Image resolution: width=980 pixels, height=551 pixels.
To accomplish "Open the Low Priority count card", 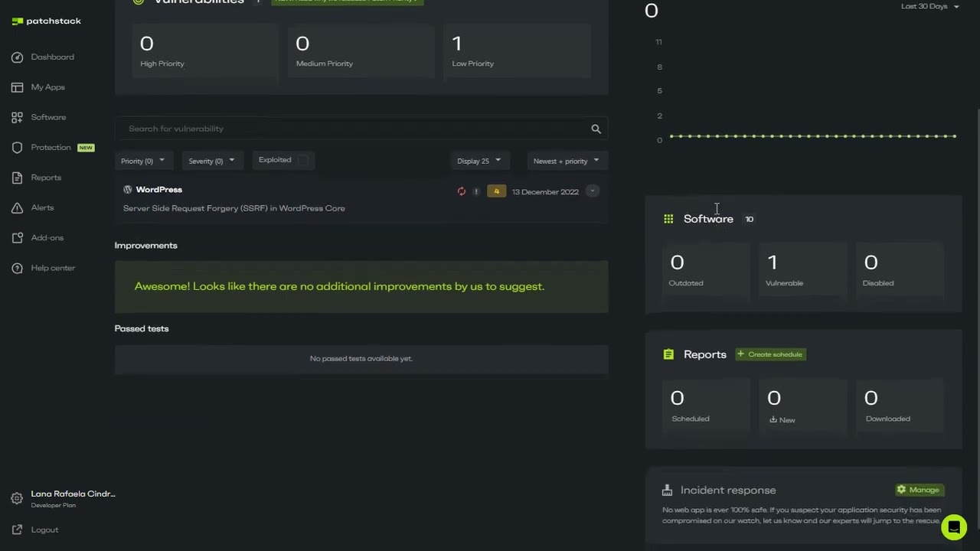I will pos(517,51).
